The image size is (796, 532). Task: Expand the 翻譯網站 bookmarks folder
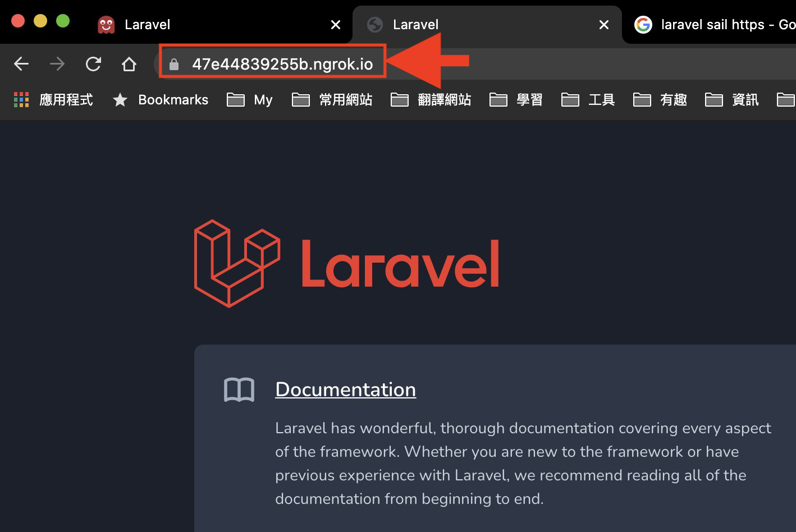point(431,100)
